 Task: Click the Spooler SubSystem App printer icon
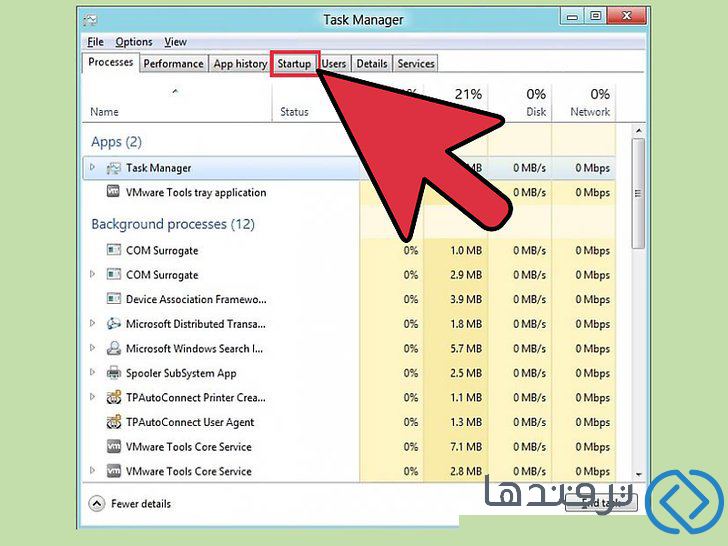tap(113, 372)
